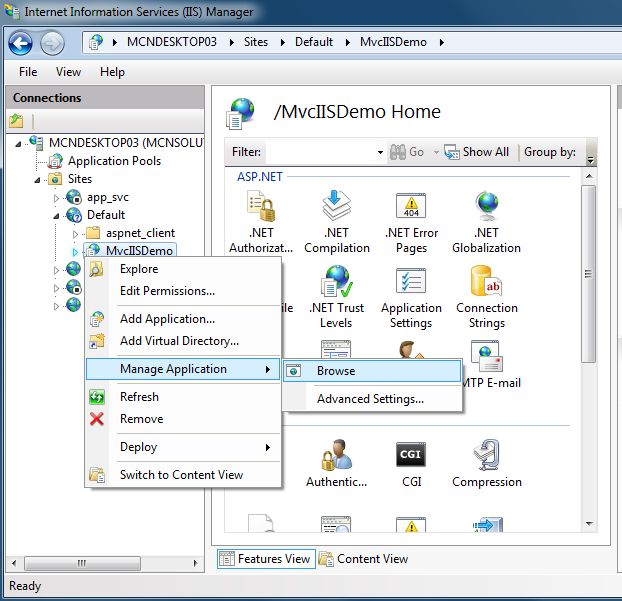Click the Browse submenu globe icon
622x601 pixels.
pyautogui.click(x=294, y=371)
